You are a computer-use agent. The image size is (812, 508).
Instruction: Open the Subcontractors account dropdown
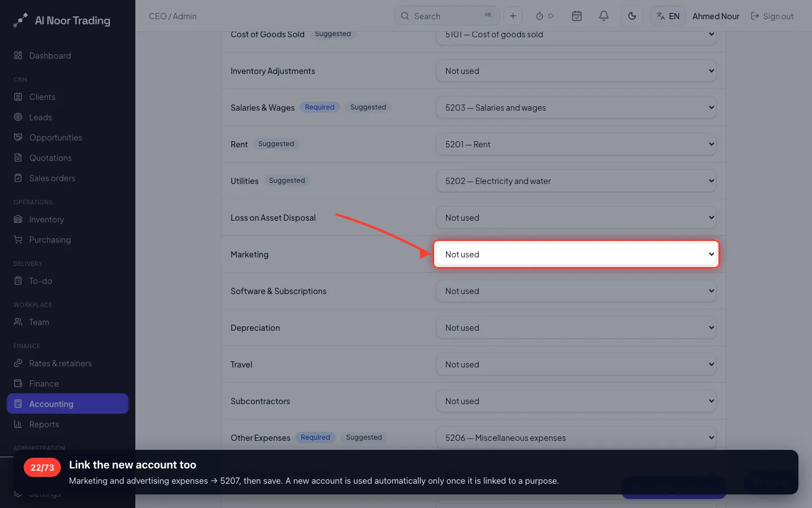tap(576, 401)
